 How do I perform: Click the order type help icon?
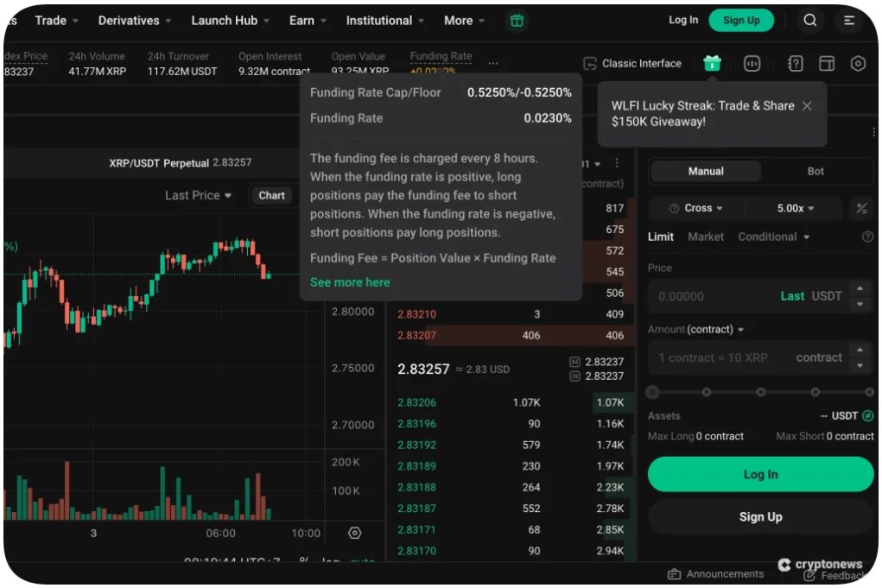click(x=867, y=237)
